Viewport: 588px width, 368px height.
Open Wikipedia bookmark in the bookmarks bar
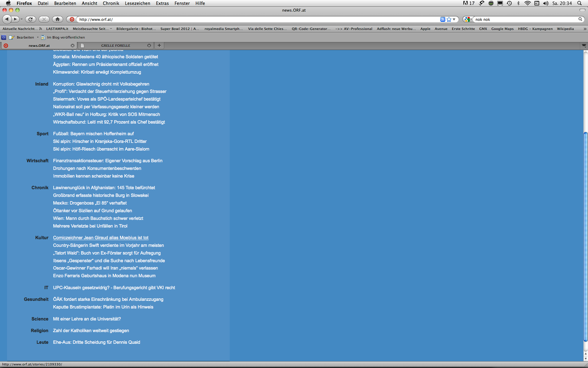tap(565, 29)
